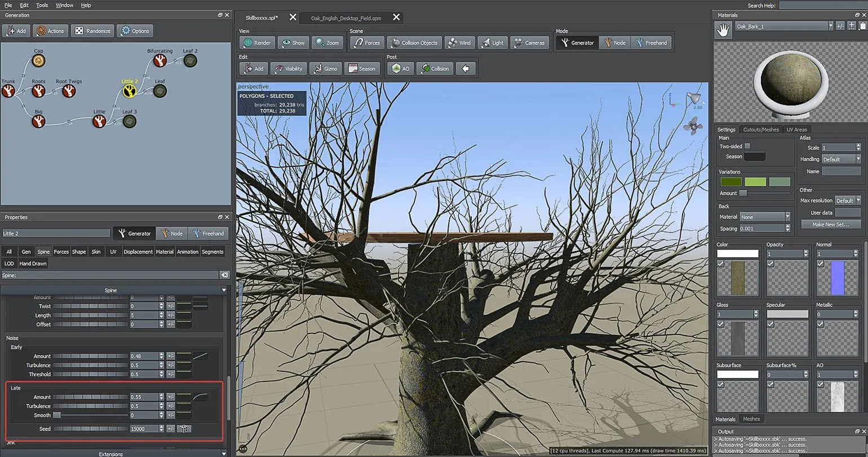
Task: Click the Randomize generation button
Action: tap(93, 31)
